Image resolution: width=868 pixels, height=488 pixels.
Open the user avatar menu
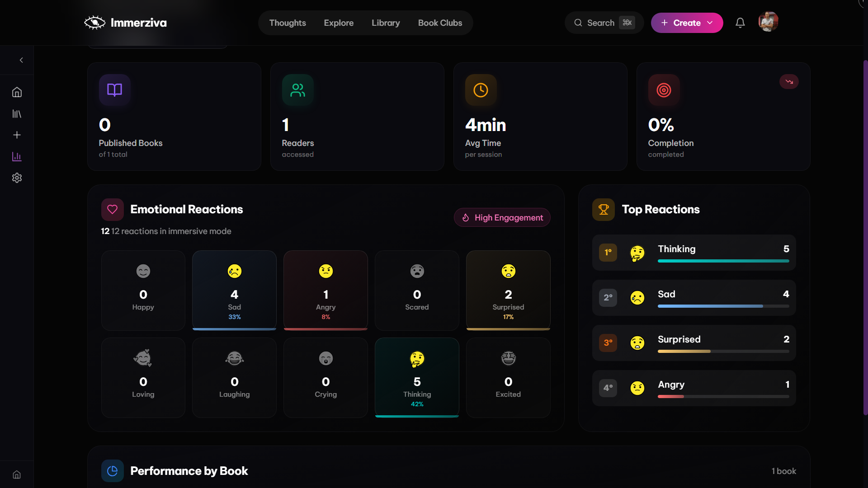tap(768, 22)
